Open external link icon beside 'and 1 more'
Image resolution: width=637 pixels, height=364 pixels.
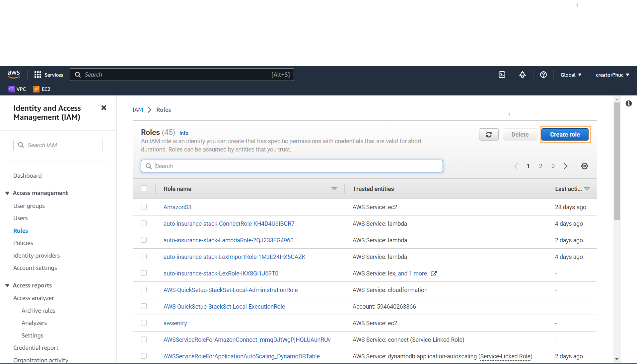[434, 273]
